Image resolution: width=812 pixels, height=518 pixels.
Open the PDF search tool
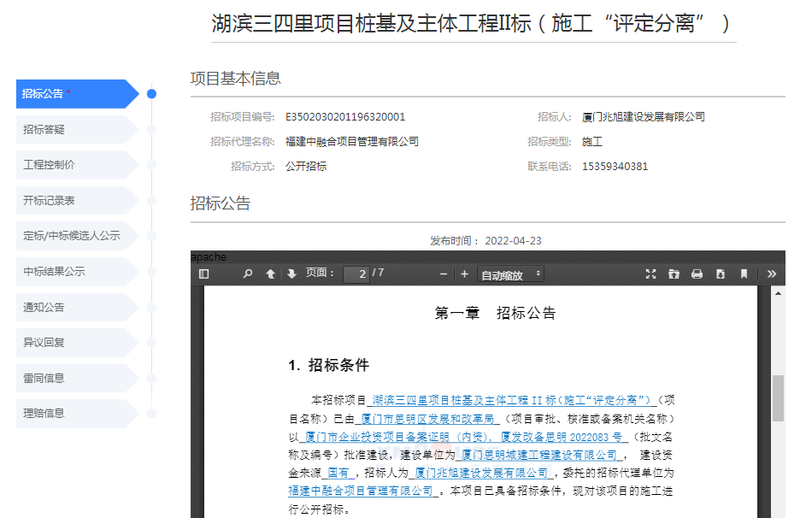248,274
